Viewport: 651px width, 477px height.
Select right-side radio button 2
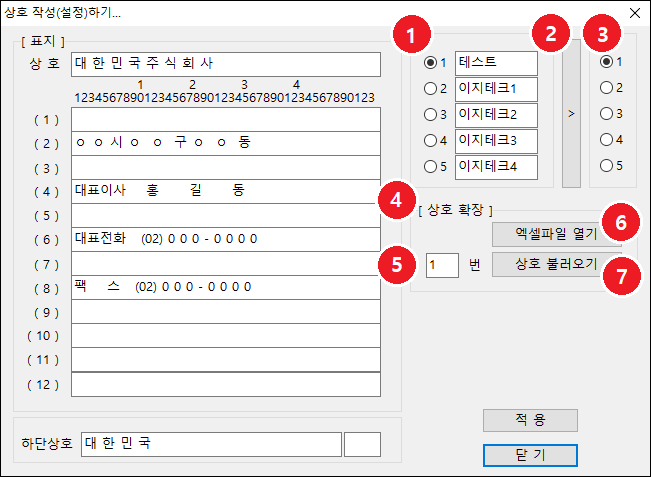coord(605,88)
